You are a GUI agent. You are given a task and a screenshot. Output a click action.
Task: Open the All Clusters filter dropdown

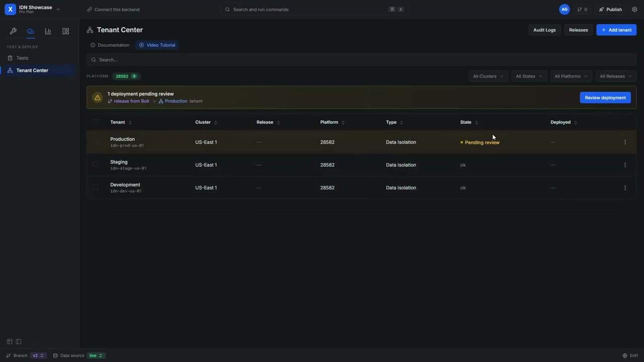coord(488,76)
